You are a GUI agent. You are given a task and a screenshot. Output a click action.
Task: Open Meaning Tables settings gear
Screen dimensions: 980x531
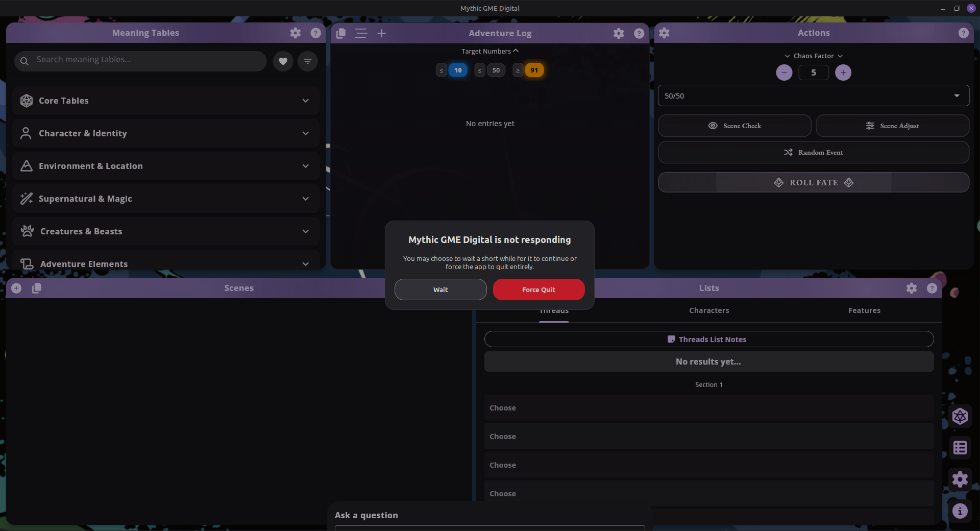point(295,33)
